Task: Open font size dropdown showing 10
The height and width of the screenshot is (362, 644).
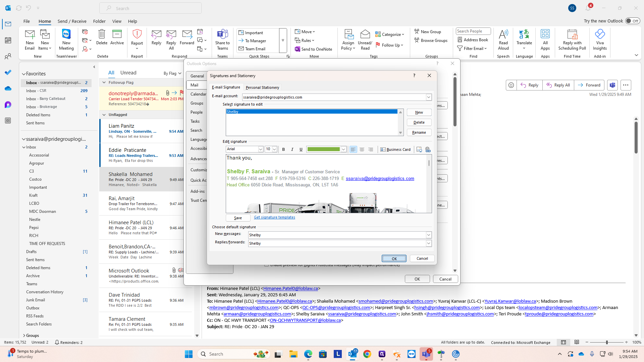Action: (274, 149)
